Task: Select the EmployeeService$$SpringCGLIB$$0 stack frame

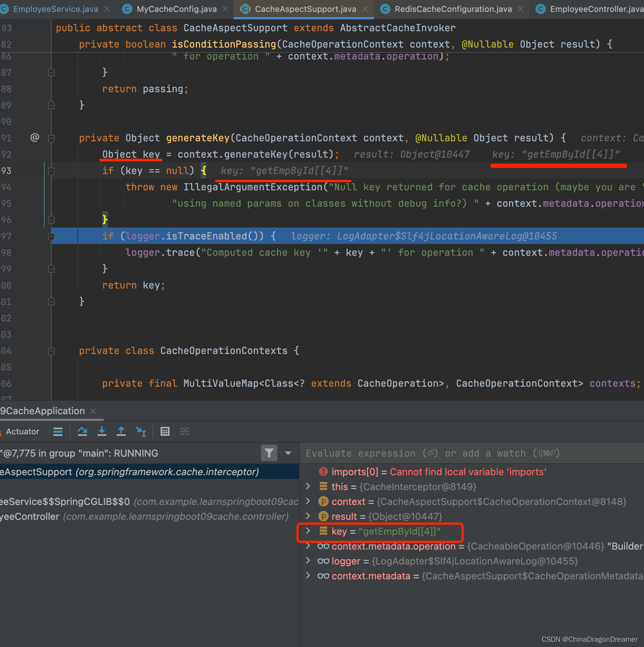Action: point(149,501)
